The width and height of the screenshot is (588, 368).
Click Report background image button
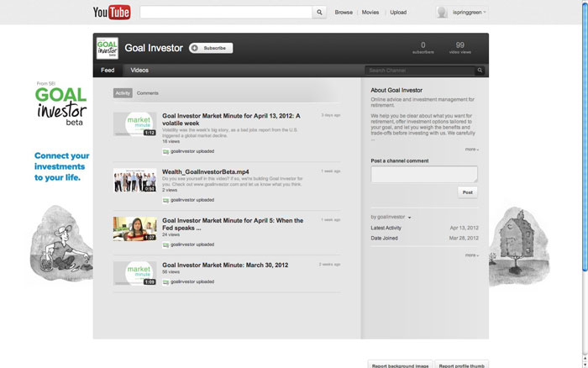(x=400, y=365)
